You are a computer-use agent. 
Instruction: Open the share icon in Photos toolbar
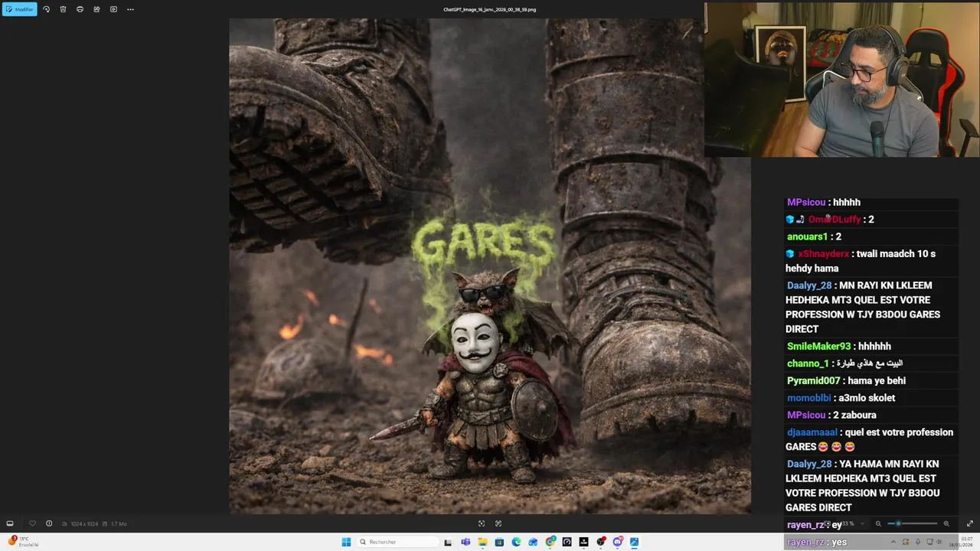click(x=96, y=9)
